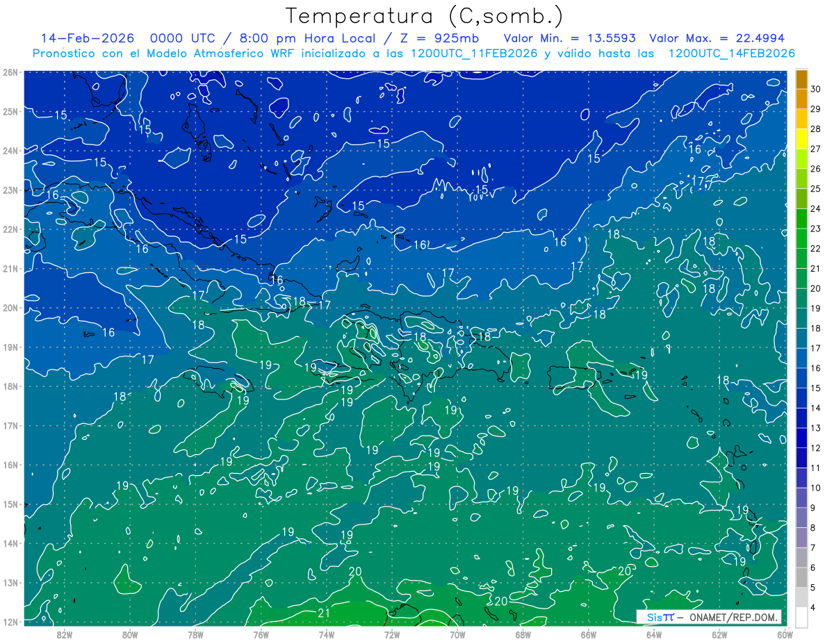Click the blue "Sis" logo text
The image size is (834, 644).
pos(654,618)
